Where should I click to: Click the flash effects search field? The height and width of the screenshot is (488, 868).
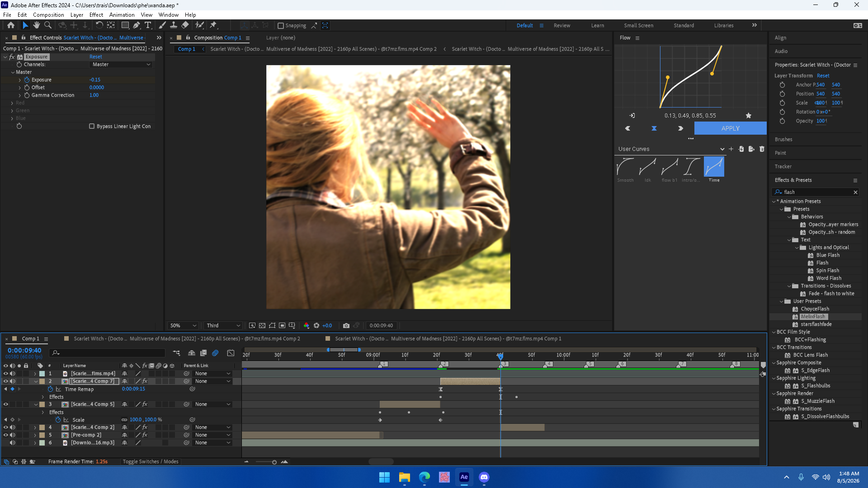(816, 192)
